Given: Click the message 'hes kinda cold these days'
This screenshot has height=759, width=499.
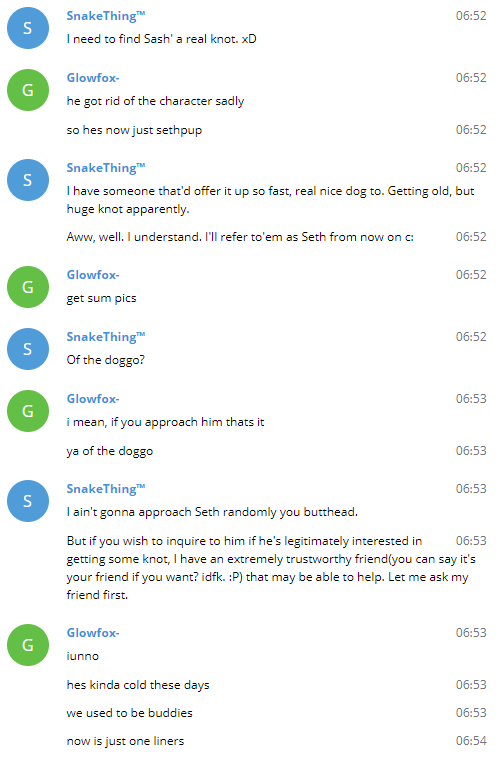Looking at the screenshot, I should (x=138, y=685).
